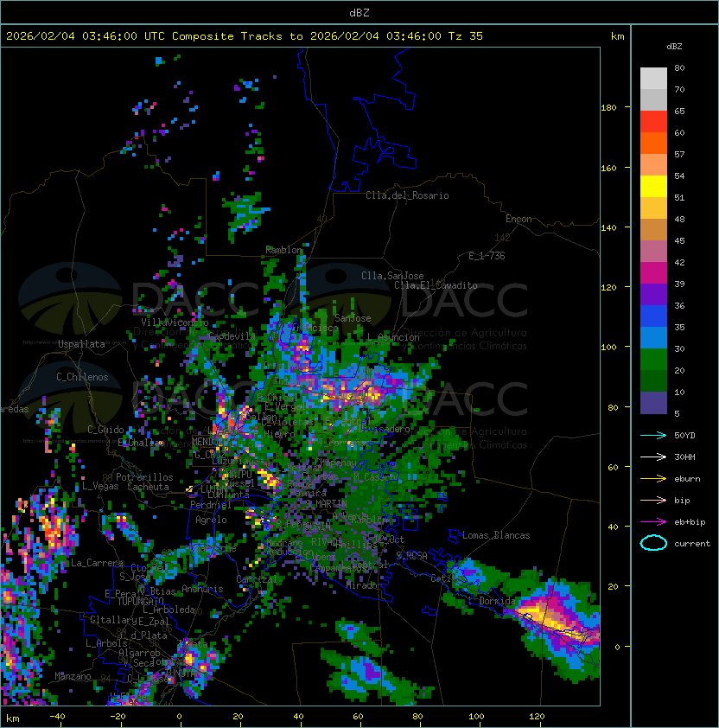Image resolution: width=719 pixels, height=728 pixels.
Task: Click the 'Carrizal' map label
Action: click(x=256, y=579)
